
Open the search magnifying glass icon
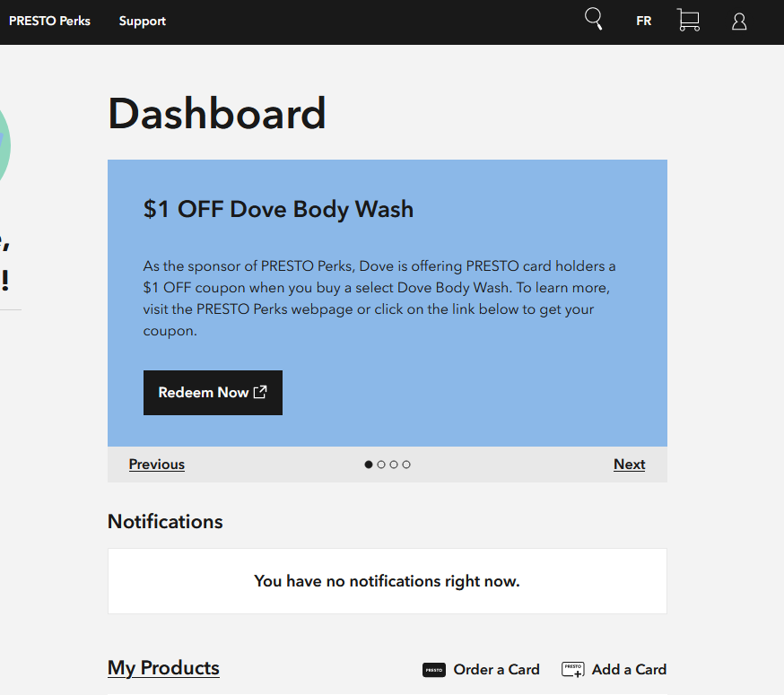pos(593,19)
